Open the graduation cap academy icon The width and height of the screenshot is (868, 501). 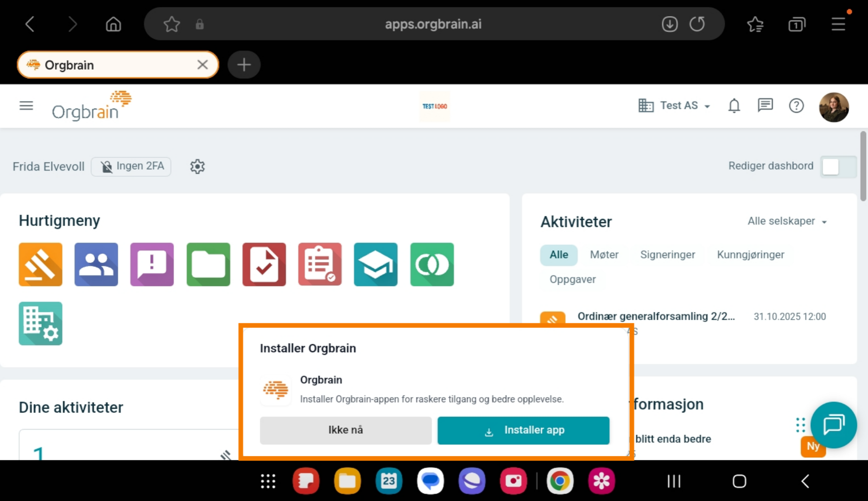pyautogui.click(x=375, y=264)
